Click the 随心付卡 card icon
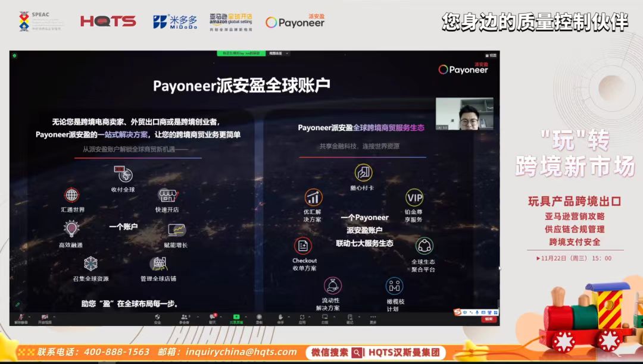Screen dimensions: 643x364 pyautogui.click(x=363, y=173)
